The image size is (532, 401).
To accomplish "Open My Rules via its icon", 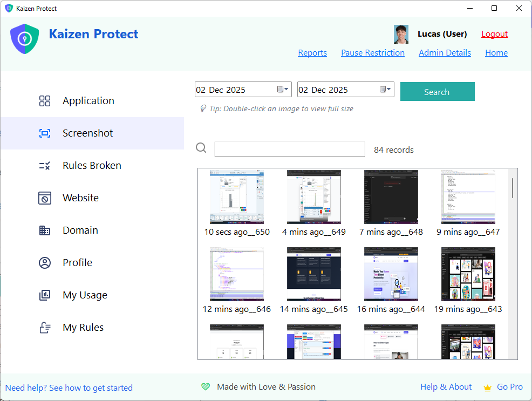I will [x=44, y=327].
